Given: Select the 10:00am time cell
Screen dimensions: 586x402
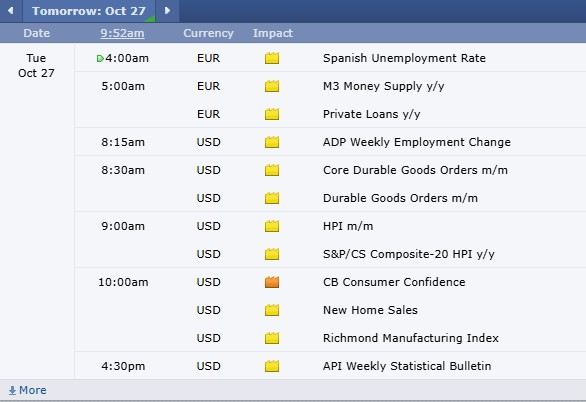Looking at the screenshot, I should coord(123,282).
